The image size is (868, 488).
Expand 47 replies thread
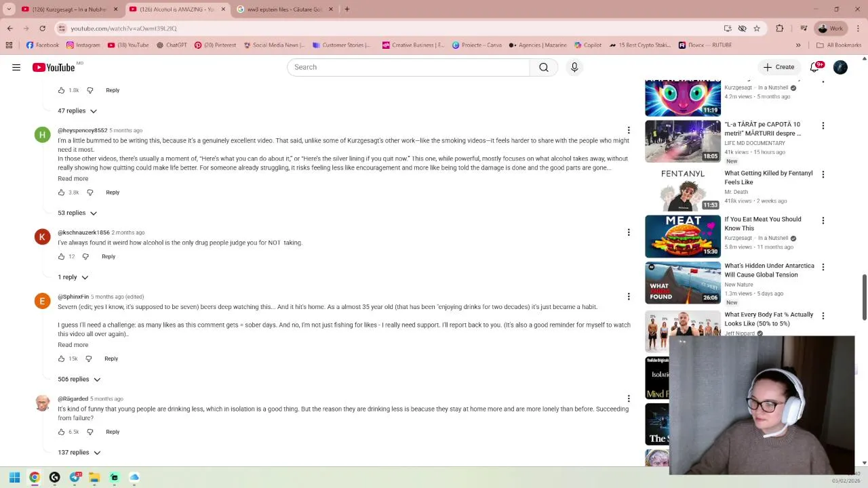click(x=77, y=111)
